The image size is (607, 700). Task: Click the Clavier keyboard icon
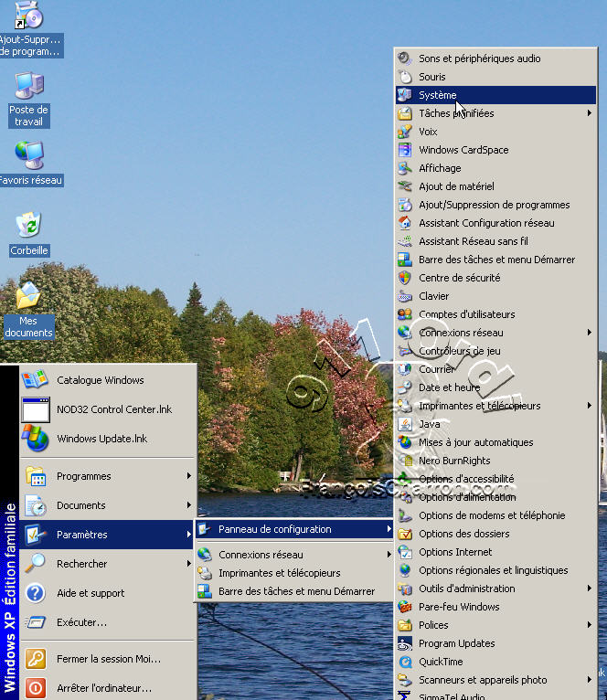pyautogui.click(x=405, y=295)
